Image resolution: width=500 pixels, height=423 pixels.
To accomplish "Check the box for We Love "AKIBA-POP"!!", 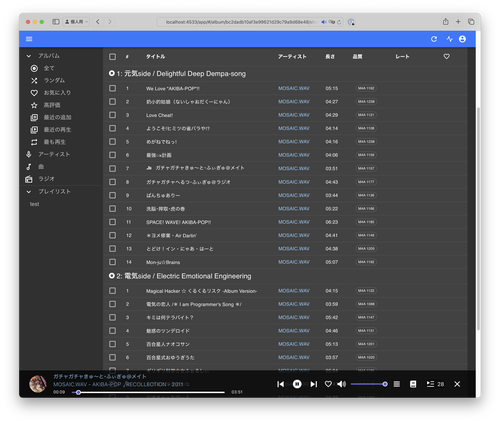I will tap(113, 88).
